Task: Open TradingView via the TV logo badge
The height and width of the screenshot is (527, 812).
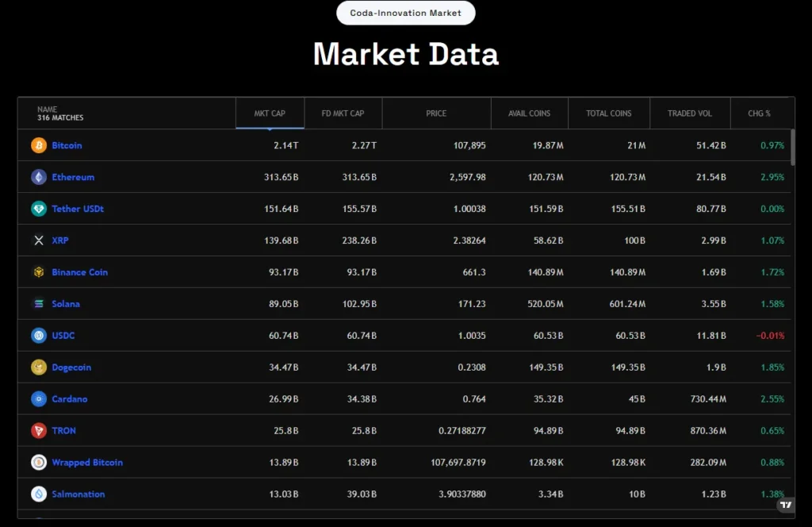Action: (785, 505)
